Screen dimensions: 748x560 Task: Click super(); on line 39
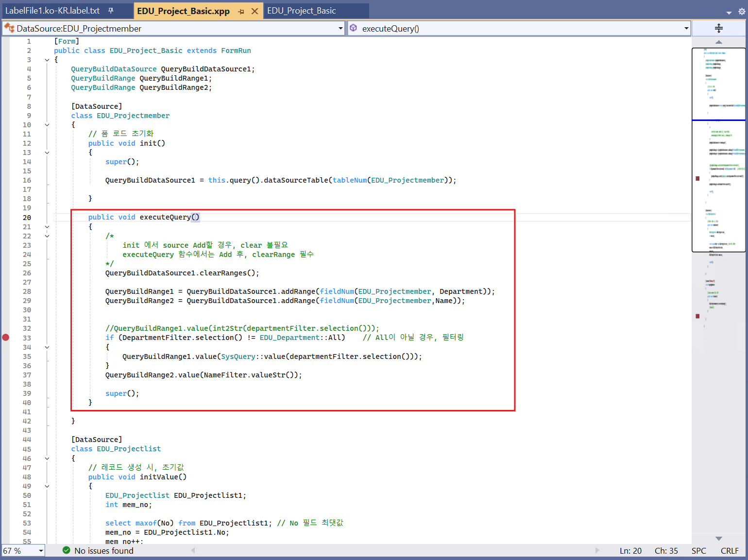[122, 393]
